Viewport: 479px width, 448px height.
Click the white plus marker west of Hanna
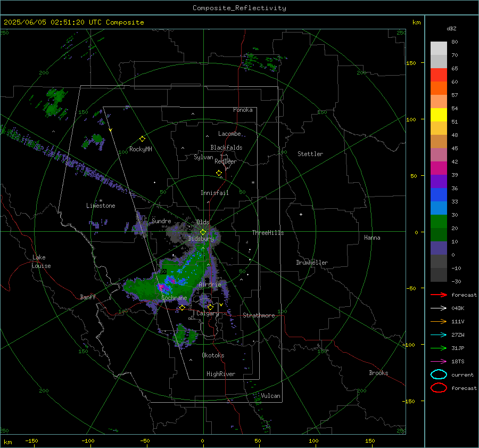point(301,214)
